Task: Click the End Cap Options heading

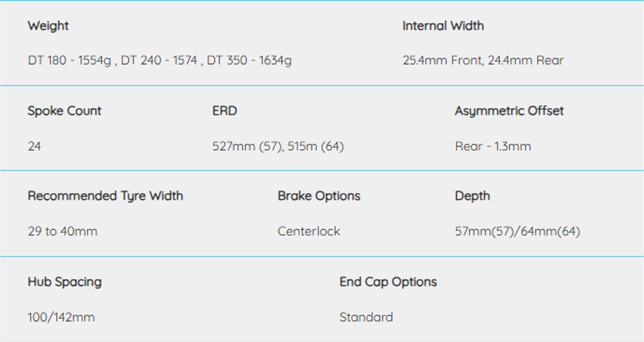Action: 388,282
